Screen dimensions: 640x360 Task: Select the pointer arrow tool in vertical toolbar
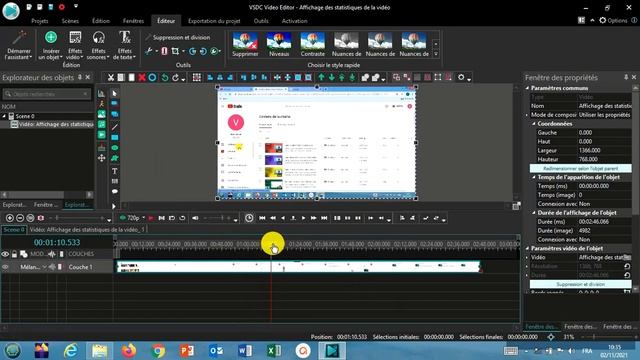(x=115, y=93)
